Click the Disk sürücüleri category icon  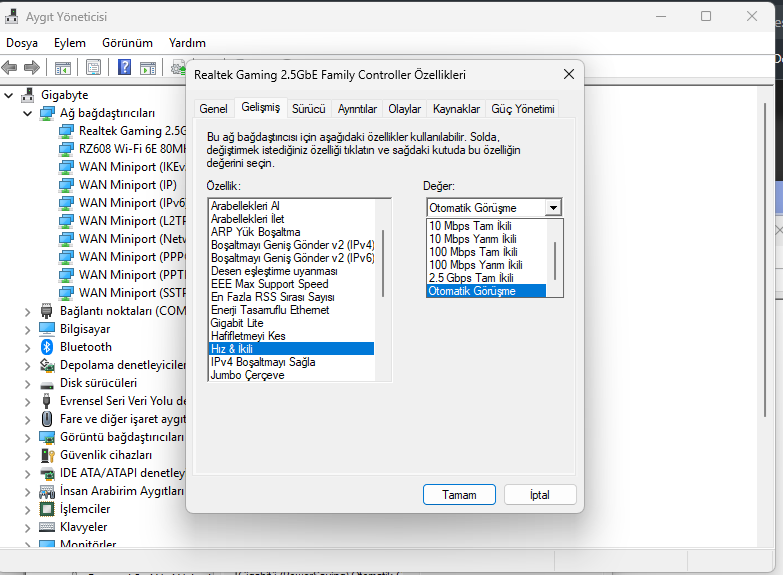(47, 385)
